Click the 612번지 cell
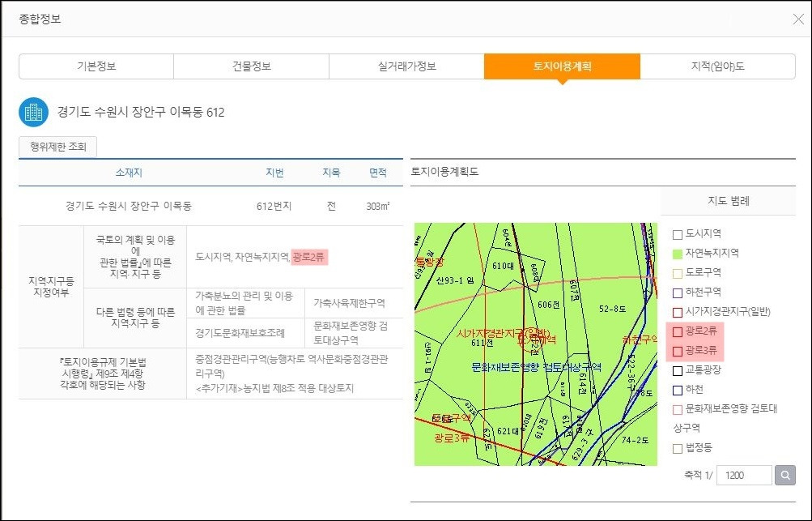 click(x=274, y=207)
